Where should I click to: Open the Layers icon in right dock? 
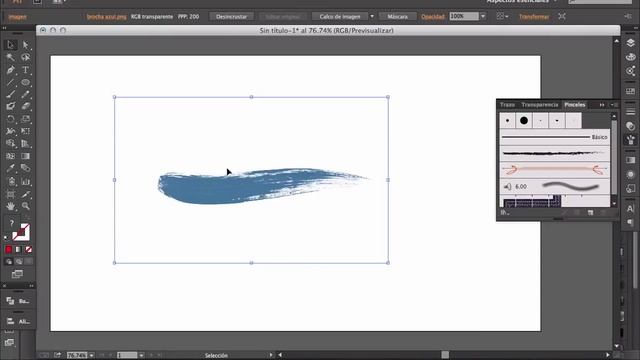coord(631,43)
